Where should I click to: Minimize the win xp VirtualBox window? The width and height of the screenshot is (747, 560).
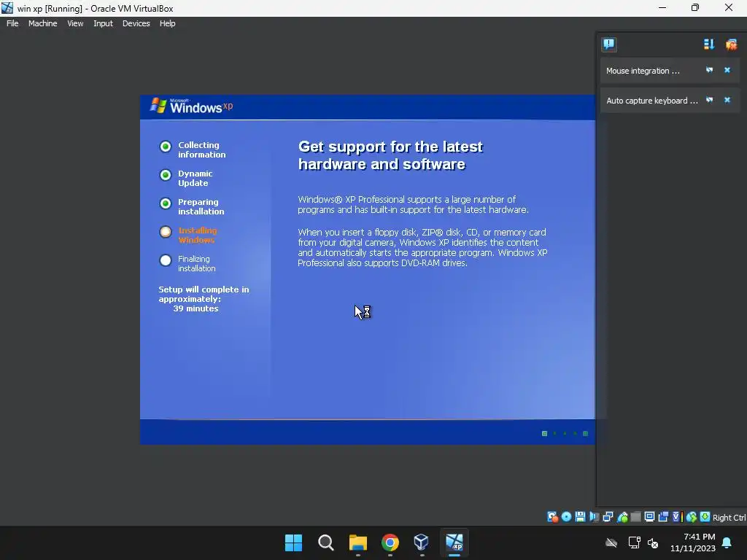(x=662, y=7)
